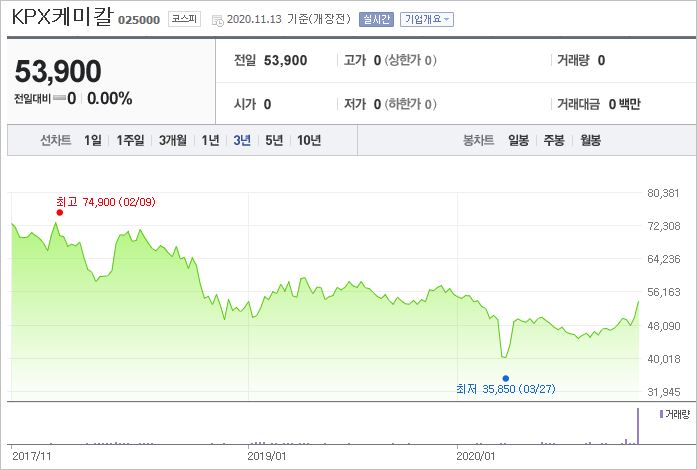Click the 거래량 volume legend marker
Screen dimensions: 697x470
click(661, 414)
